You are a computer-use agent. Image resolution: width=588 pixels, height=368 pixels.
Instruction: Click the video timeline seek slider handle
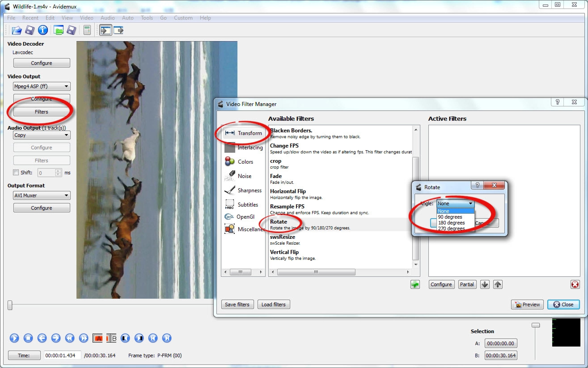(x=10, y=305)
